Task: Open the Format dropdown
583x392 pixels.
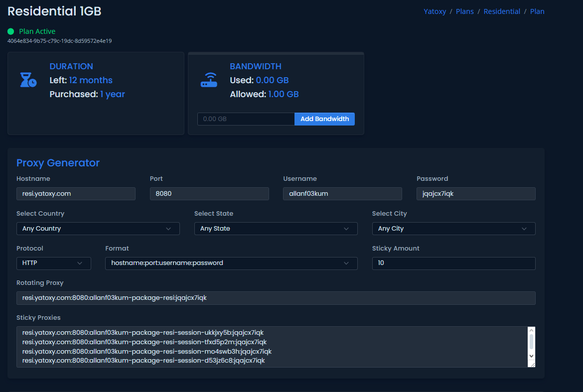Action: click(x=231, y=263)
